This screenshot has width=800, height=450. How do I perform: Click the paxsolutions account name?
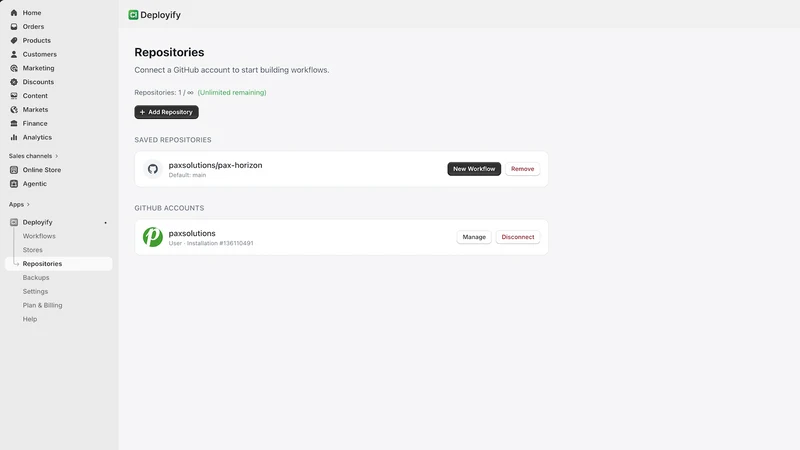(x=192, y=233)
